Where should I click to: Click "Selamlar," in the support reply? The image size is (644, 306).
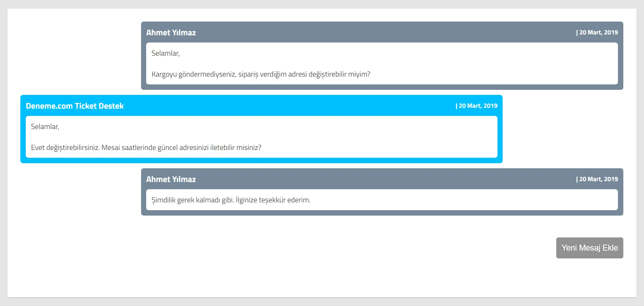tap(45, 127)
